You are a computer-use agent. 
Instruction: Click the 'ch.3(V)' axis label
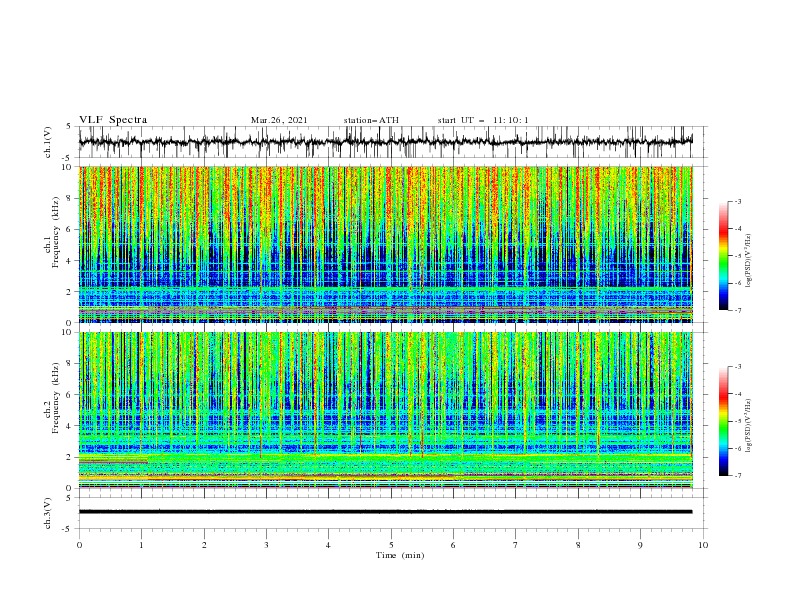[48, 513]
